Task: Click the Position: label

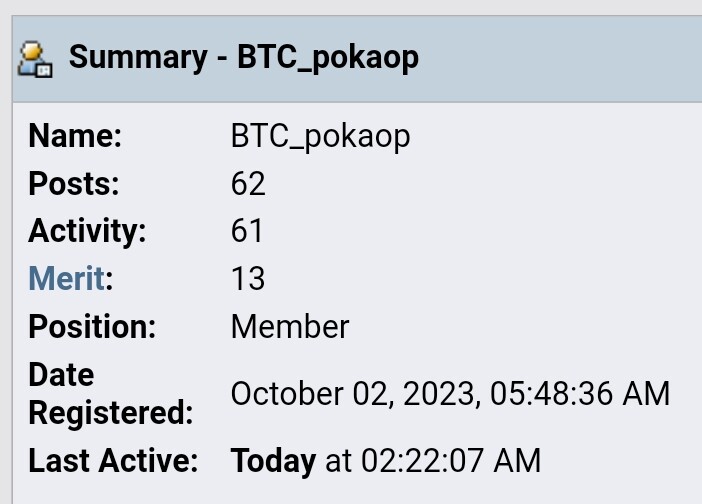Action: (92, 327)
